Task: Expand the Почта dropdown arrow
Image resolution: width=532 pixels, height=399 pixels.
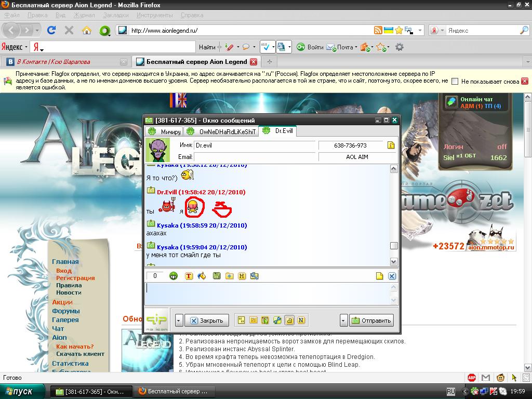Action: 356,47
